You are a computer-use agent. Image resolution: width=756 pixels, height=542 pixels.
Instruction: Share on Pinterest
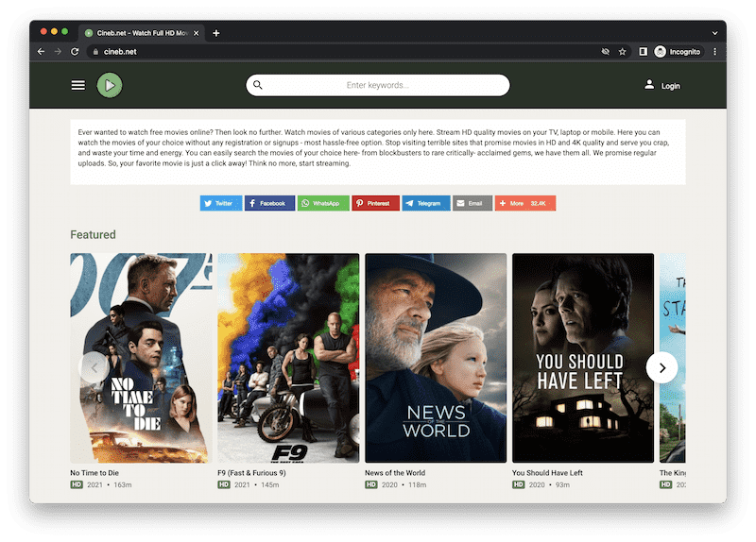coord(375,203)
